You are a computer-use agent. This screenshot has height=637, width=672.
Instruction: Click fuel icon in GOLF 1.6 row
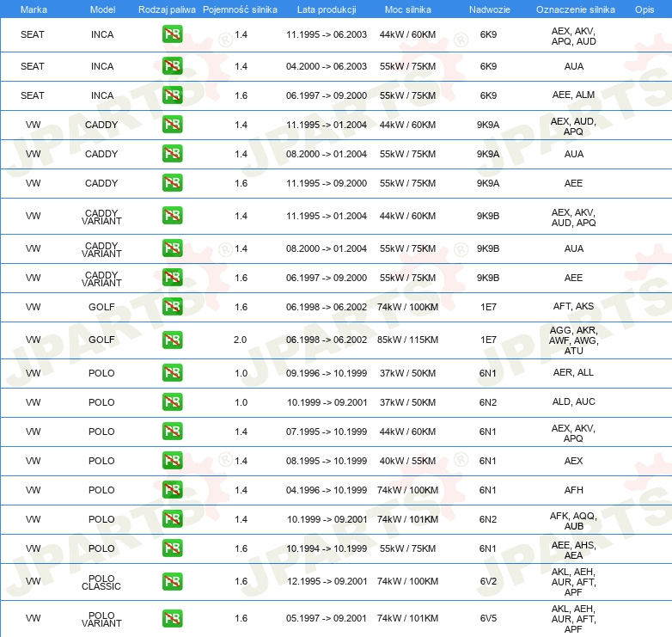172,307
